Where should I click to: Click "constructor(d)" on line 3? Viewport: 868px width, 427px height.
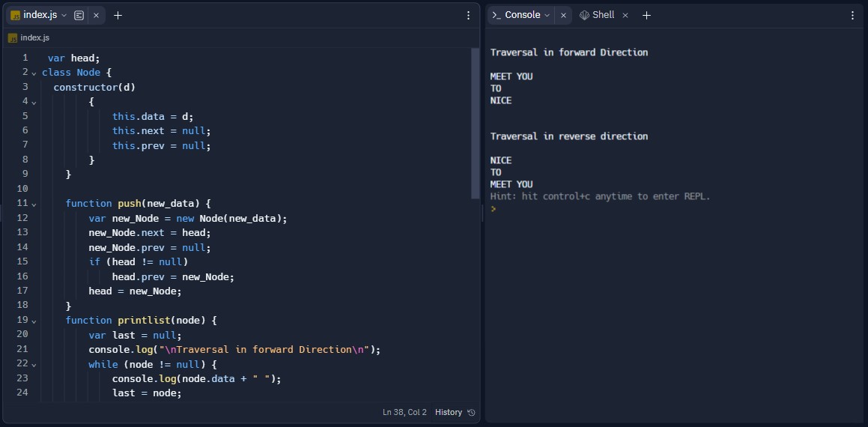(94, 88)
